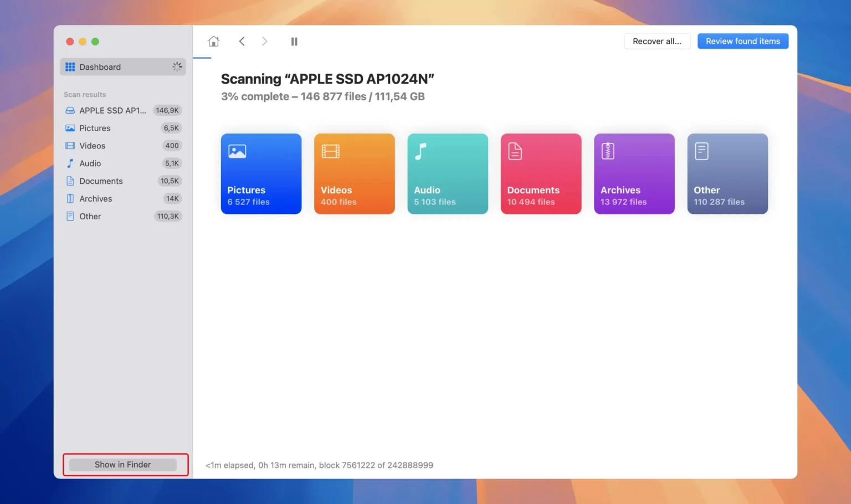Click the Recover all... button
The height and width of the screenshot is (504, 851).
(x=657, y=42)
